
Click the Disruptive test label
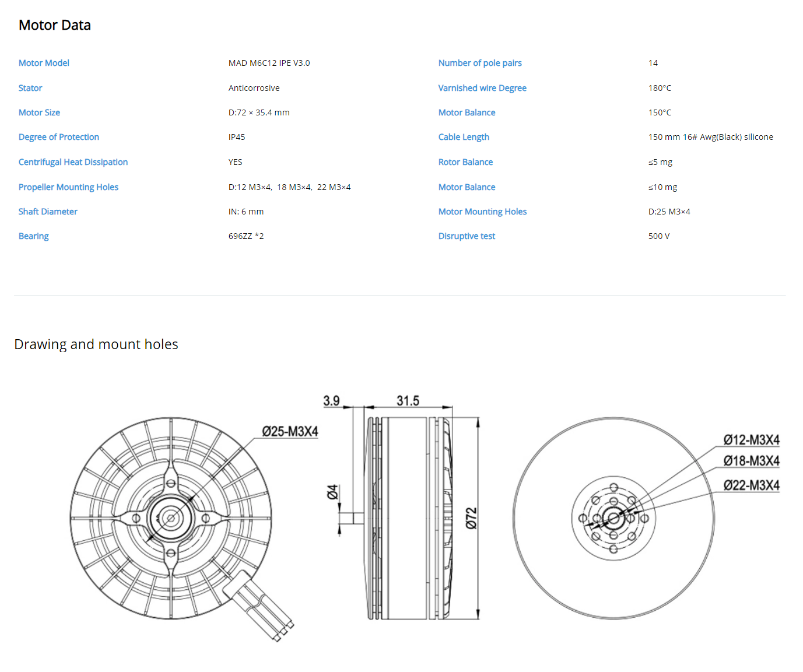pyautogui.click(x=467, y=236)
